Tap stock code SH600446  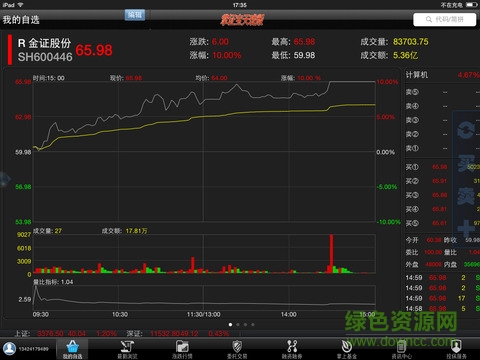coord(45,57)
